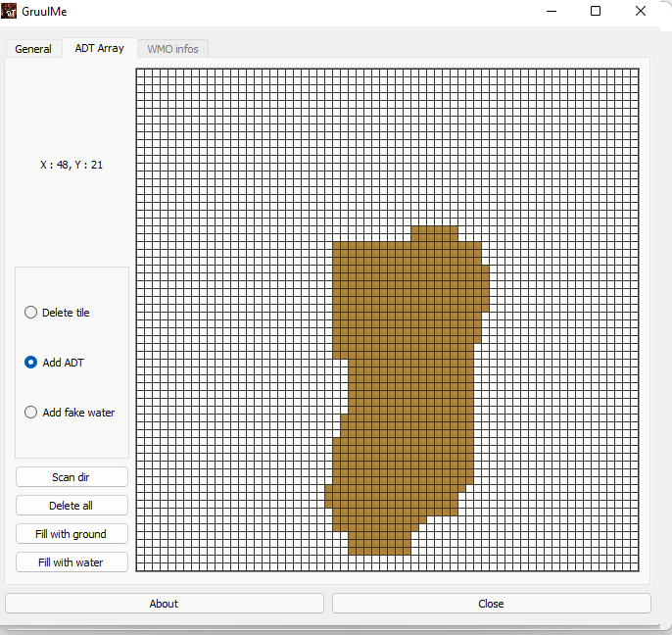Click the empty bottom-right corner grid cell
The image size is (672, 635).
click(634, 565)
